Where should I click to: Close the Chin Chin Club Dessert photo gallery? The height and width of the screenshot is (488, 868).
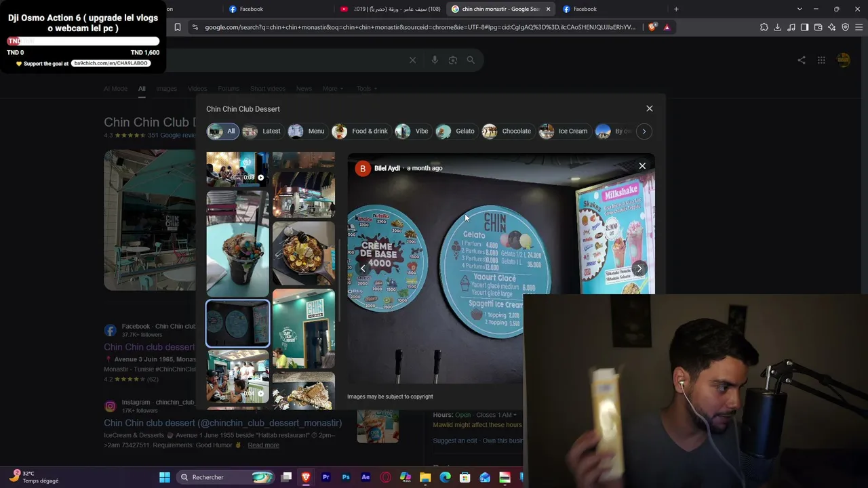coord(650,108)
